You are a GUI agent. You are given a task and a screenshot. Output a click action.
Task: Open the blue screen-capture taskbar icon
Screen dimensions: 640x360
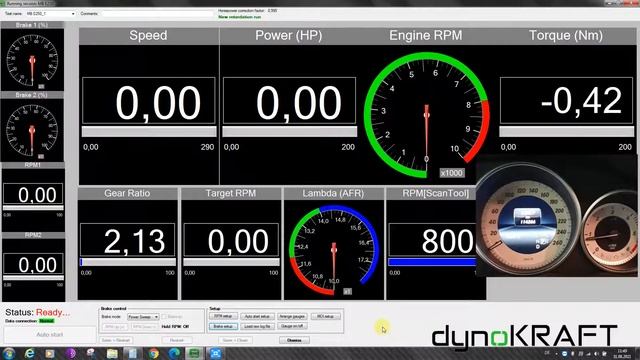point(216,353)
